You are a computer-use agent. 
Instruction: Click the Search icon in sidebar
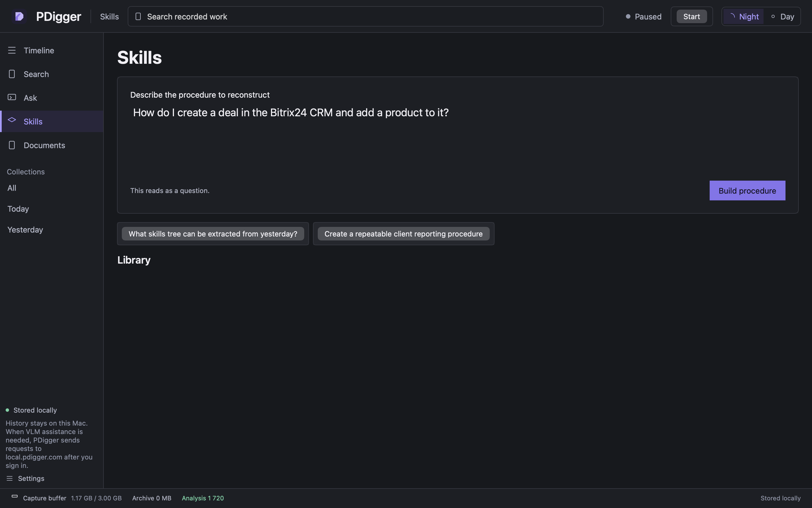coord(12,74)
